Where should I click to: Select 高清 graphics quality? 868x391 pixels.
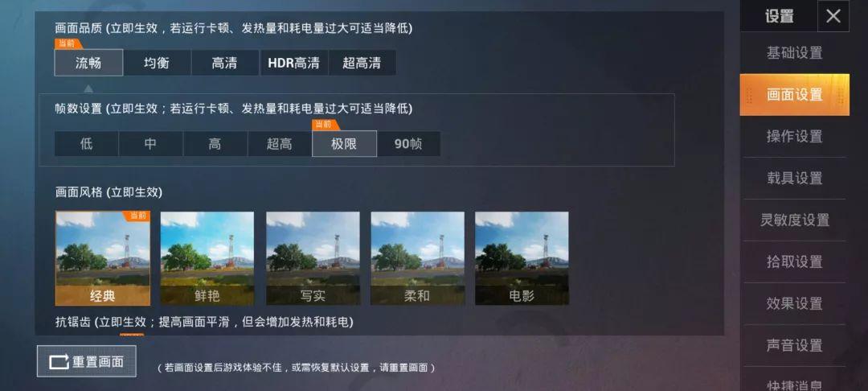coord(225,63)
